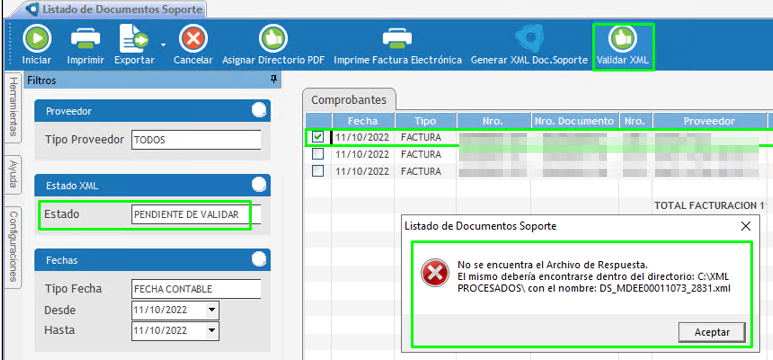Click the Exportar document icon
The image size is (773, 360).
pos(134,39)
